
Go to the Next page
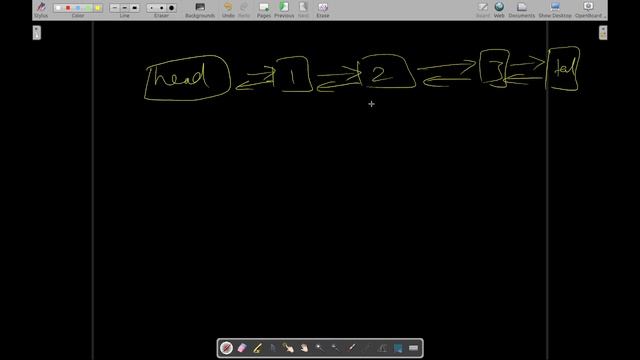303,9
